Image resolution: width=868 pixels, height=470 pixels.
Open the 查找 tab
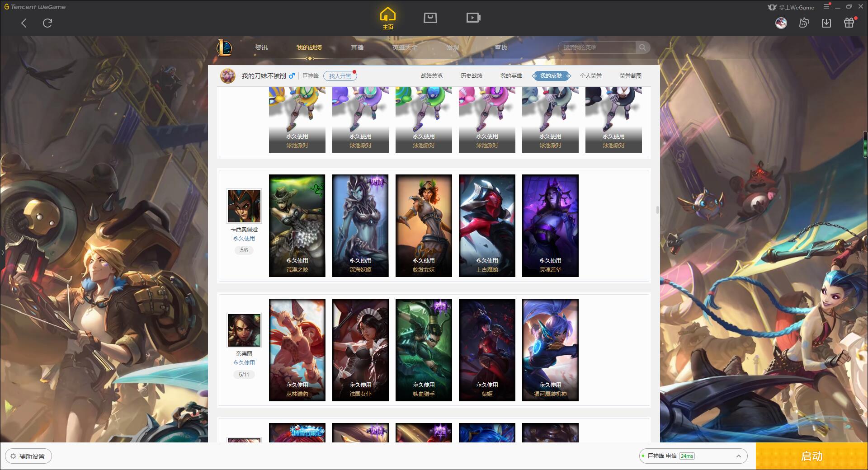point(501,47)
